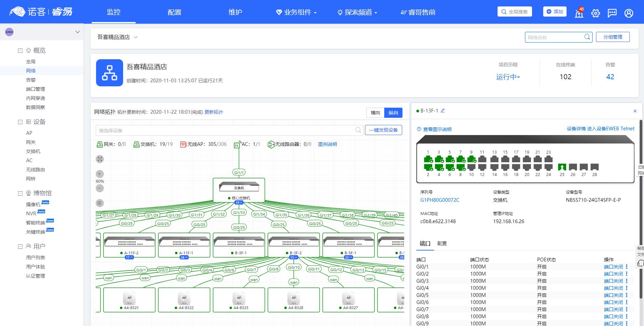Click the topology fullscreen expand icon
644x326 pixels.
point(99,159)
